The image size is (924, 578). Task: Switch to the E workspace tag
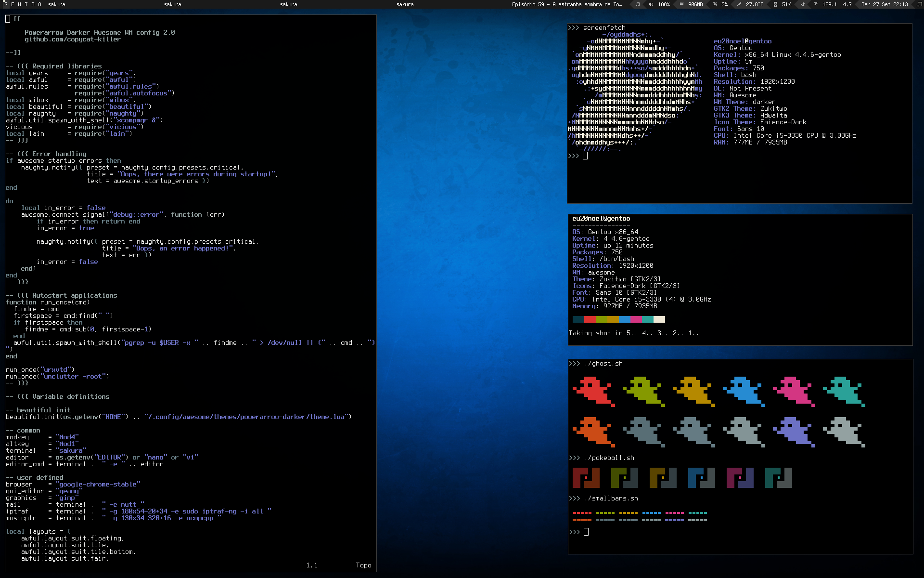13,4
